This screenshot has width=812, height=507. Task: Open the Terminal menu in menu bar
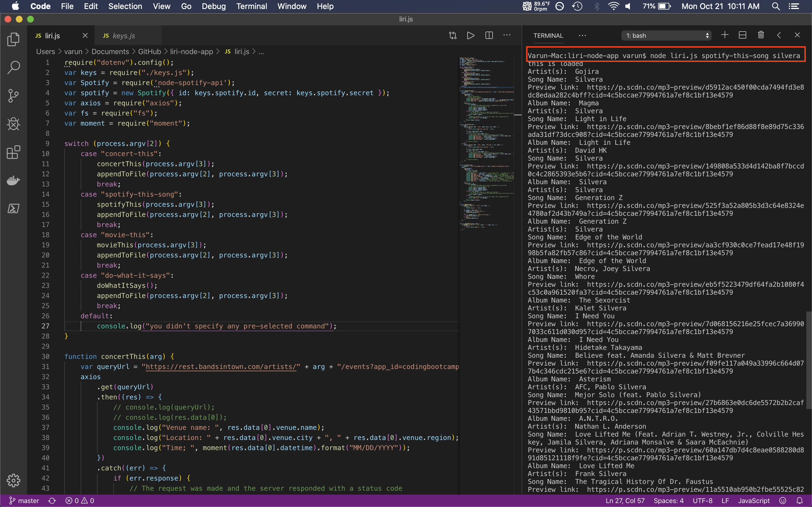tap(251, 6)
